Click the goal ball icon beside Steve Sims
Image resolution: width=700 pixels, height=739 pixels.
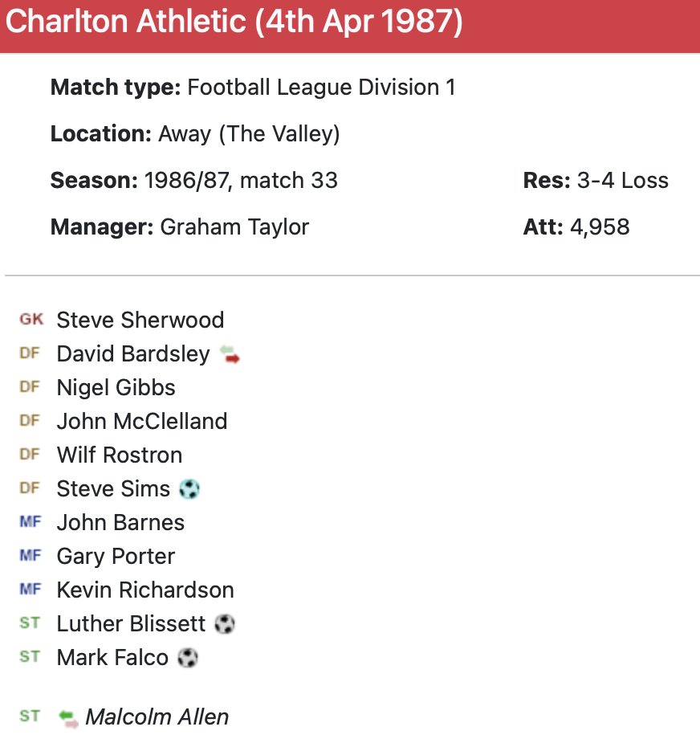click(x=189, y=489)
